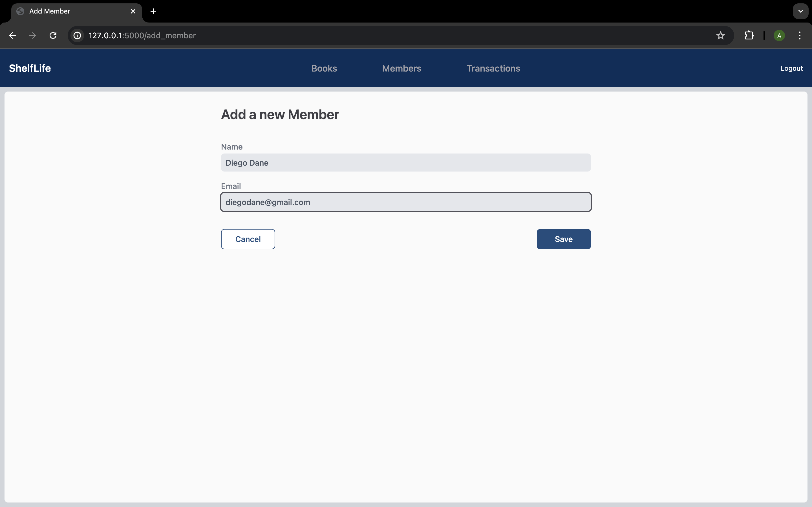Open the Chrome three-dot menu
Viewport: 812px width, 507px height.
(799, 35)
